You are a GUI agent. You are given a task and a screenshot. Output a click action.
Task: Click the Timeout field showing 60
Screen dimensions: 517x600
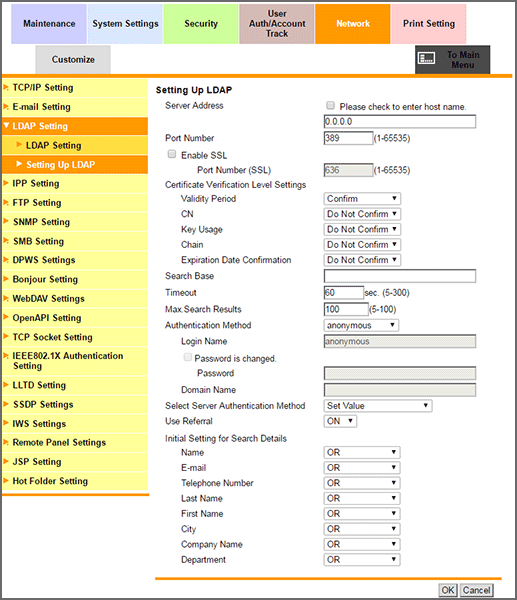click(344, 293)
